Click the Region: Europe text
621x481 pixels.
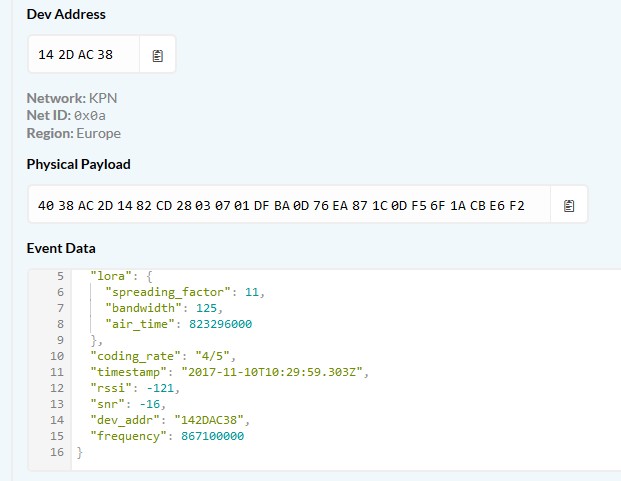pos(74,133)
